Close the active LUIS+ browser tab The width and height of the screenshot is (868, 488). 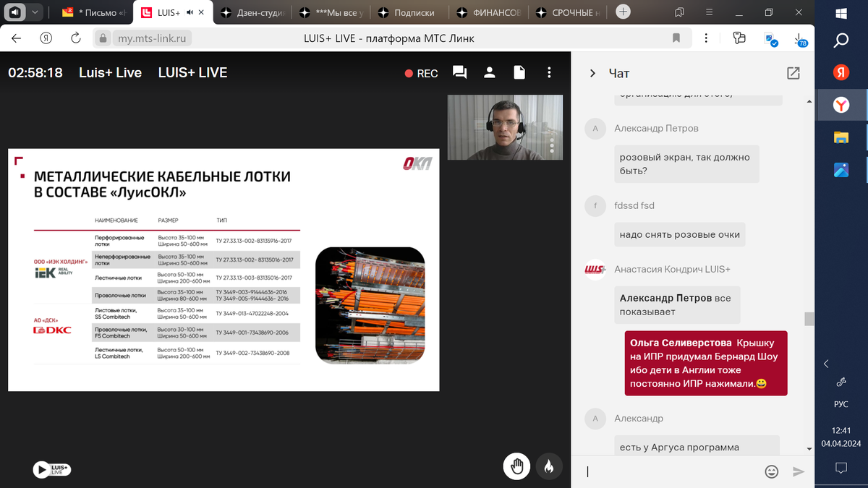point(200,12)
